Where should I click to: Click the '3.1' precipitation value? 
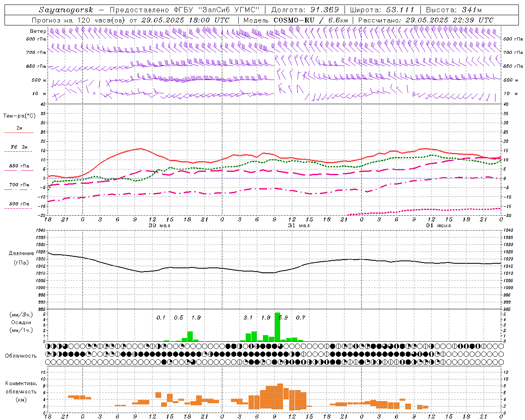pos(248,317)
